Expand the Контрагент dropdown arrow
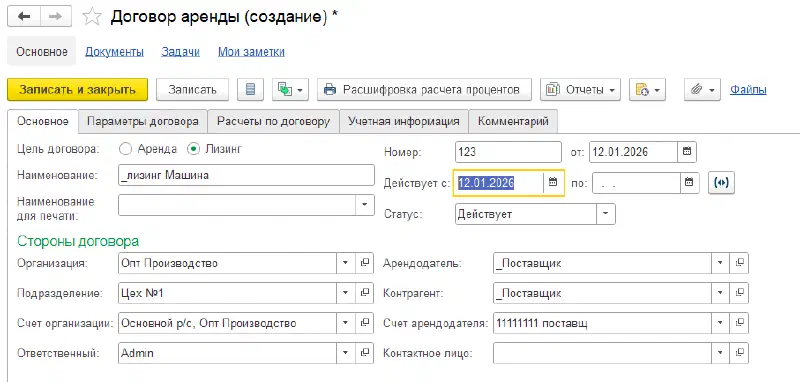Screen dimensions: 800x382 tap(720, 293)
